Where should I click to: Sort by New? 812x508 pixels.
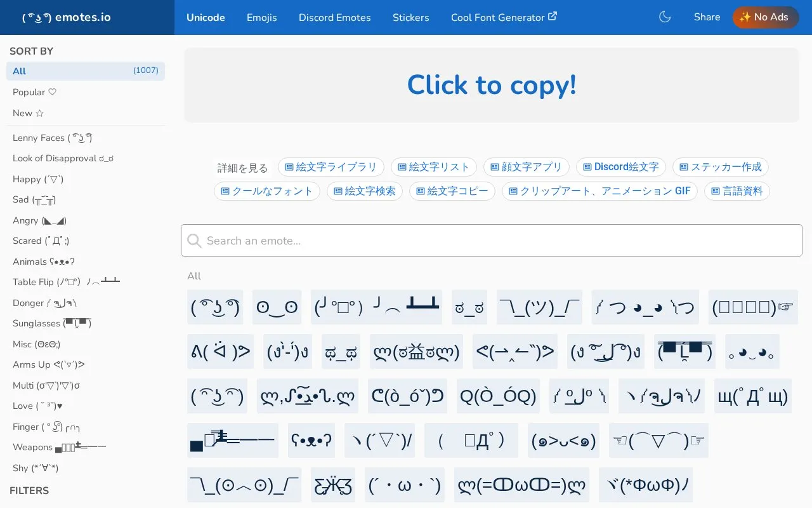pyautogui.click(x=86, y=113)
